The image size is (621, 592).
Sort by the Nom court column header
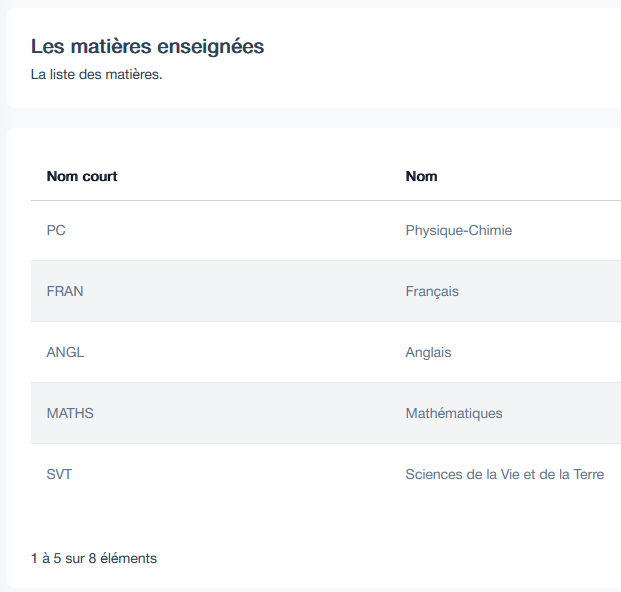(82, 176)
